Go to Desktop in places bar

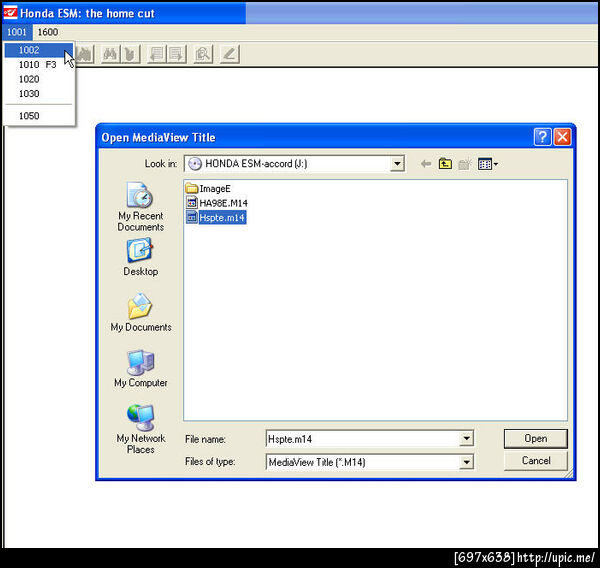[x=140, y=257]
